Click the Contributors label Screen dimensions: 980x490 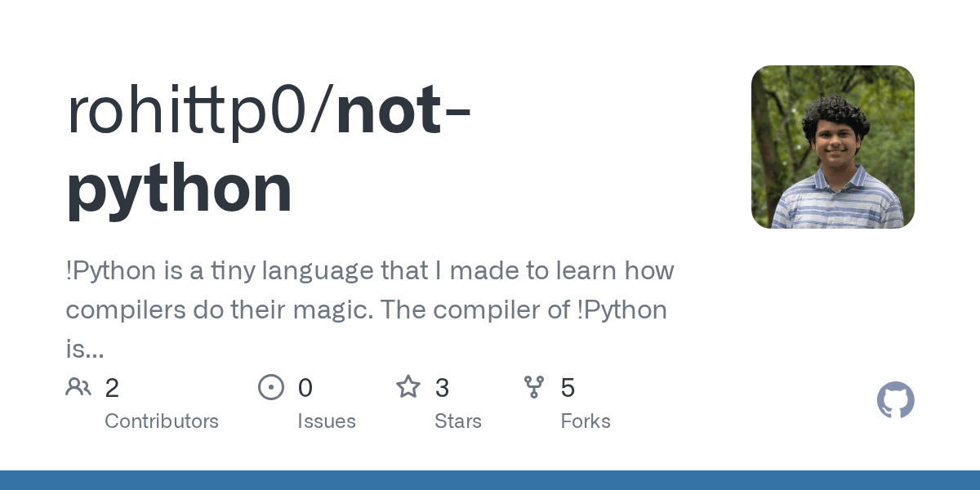[162, 421]
